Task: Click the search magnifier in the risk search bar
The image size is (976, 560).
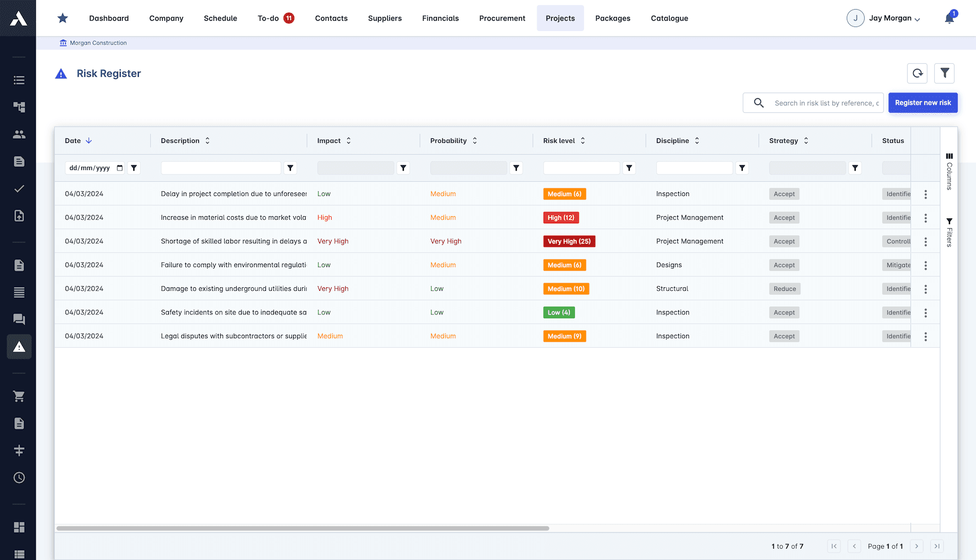Action: coord(759,103)
